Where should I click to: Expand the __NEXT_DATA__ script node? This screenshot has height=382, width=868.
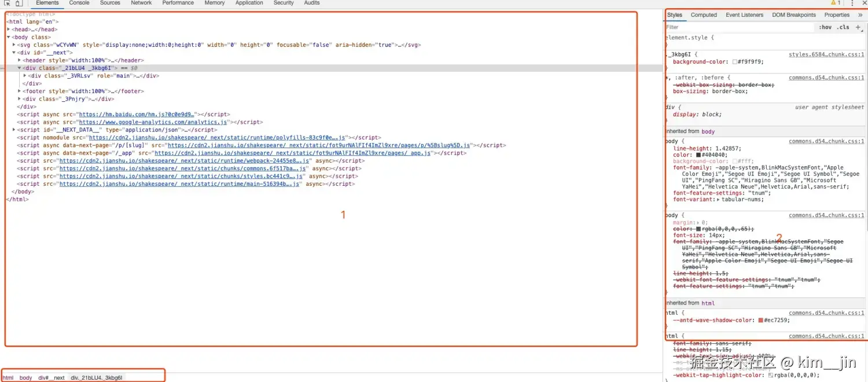point(14,130)
